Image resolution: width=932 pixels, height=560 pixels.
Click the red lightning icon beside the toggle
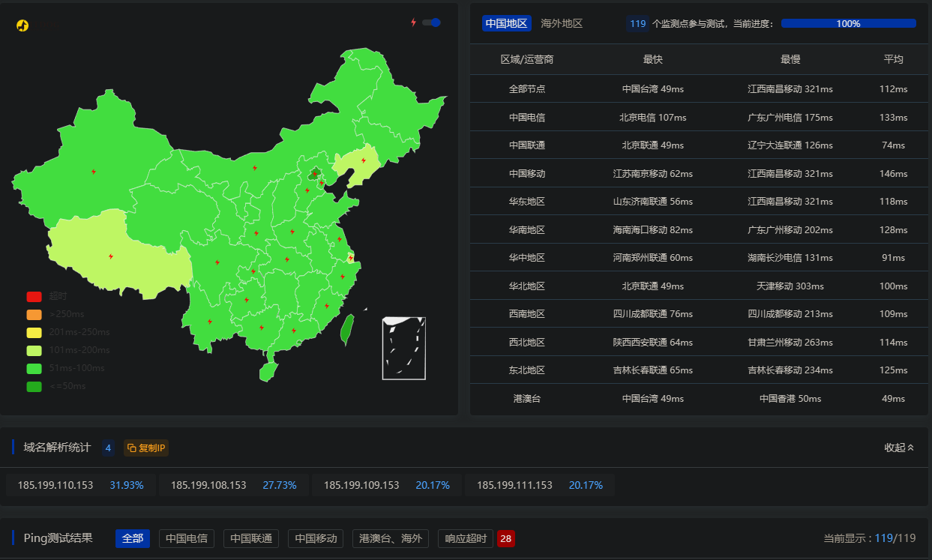413,22
